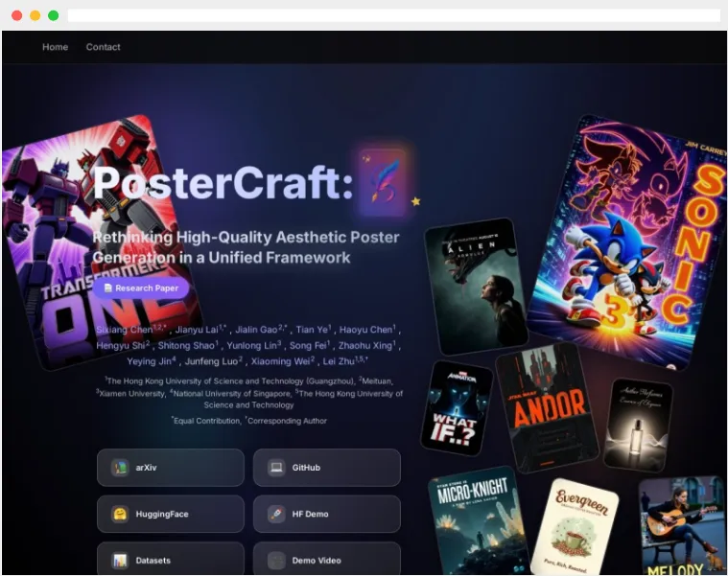Click the Datasets chart icon
The height and width of the screenshot is (576, 728).
point(120,561)
